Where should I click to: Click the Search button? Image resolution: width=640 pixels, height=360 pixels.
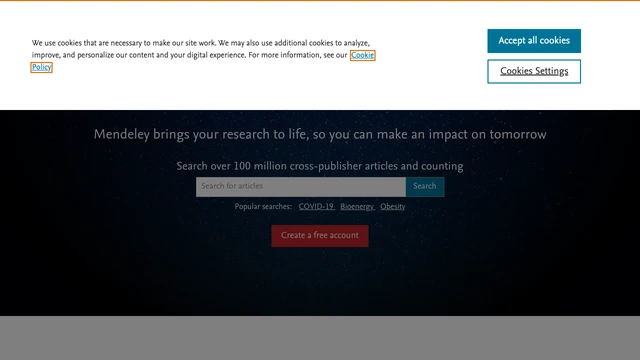pyautogui.click(x=425, y=187)
